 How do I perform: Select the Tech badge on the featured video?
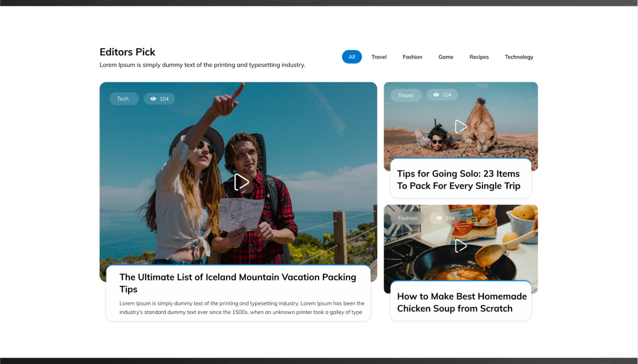tap(124, 98)
